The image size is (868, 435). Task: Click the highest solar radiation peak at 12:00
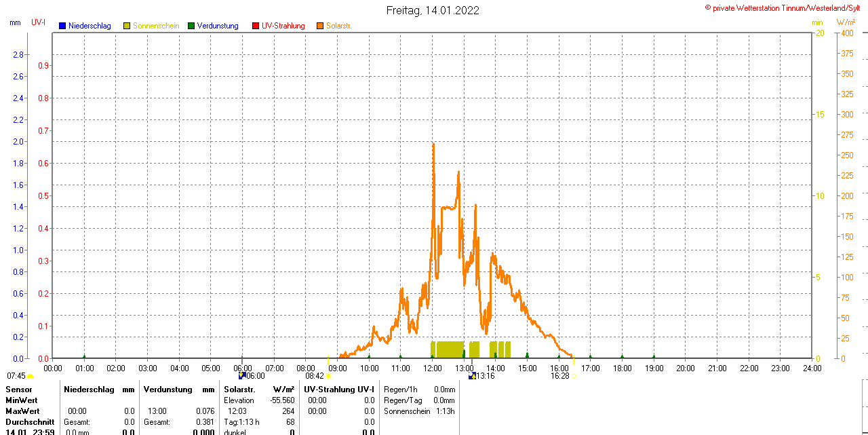pos(433,145)
